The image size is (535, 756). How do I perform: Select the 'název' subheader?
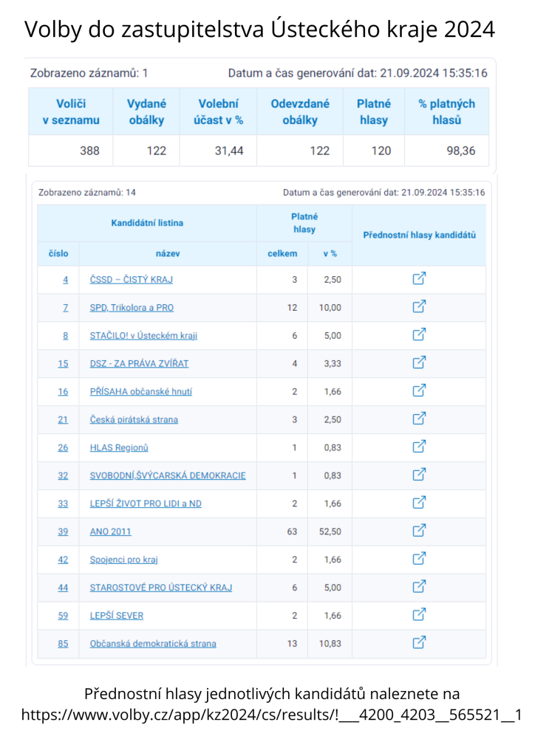click(x=168, y=254)
